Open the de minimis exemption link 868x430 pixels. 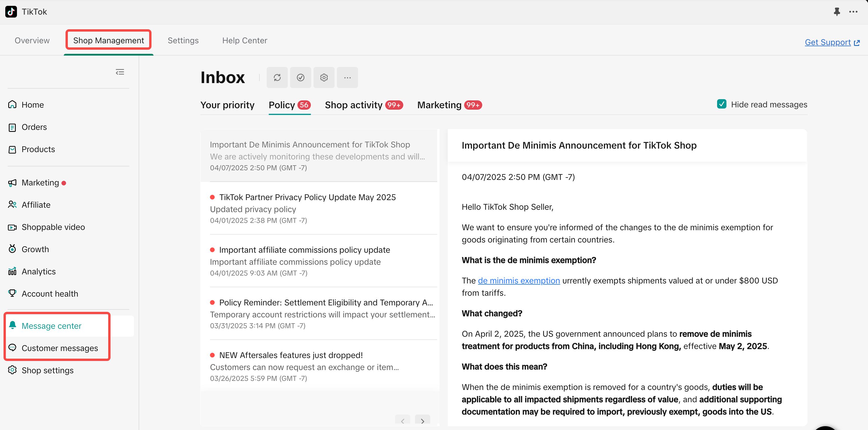519,280
